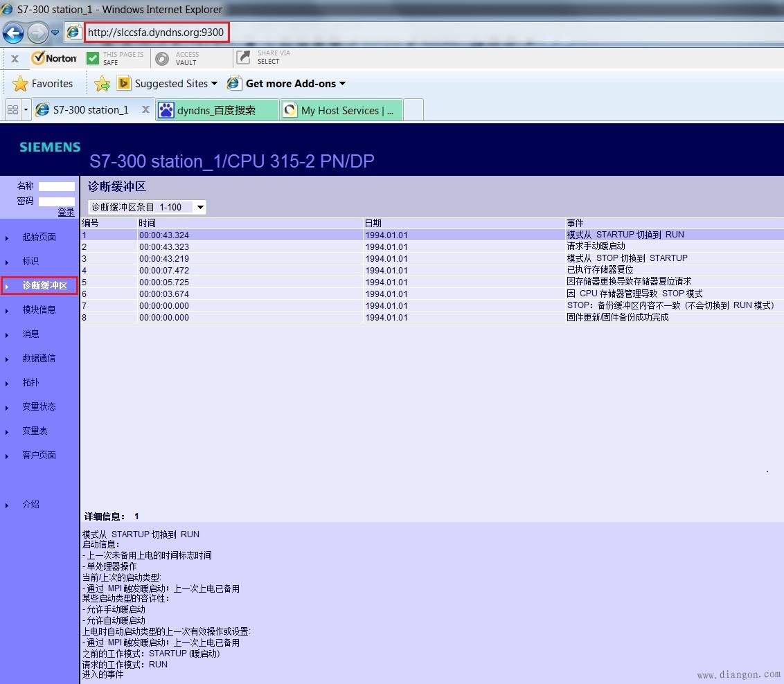Viewport: 784px width, 684px height.
Task: Click the 密码 password input field
Action: (x=57, y=202)
